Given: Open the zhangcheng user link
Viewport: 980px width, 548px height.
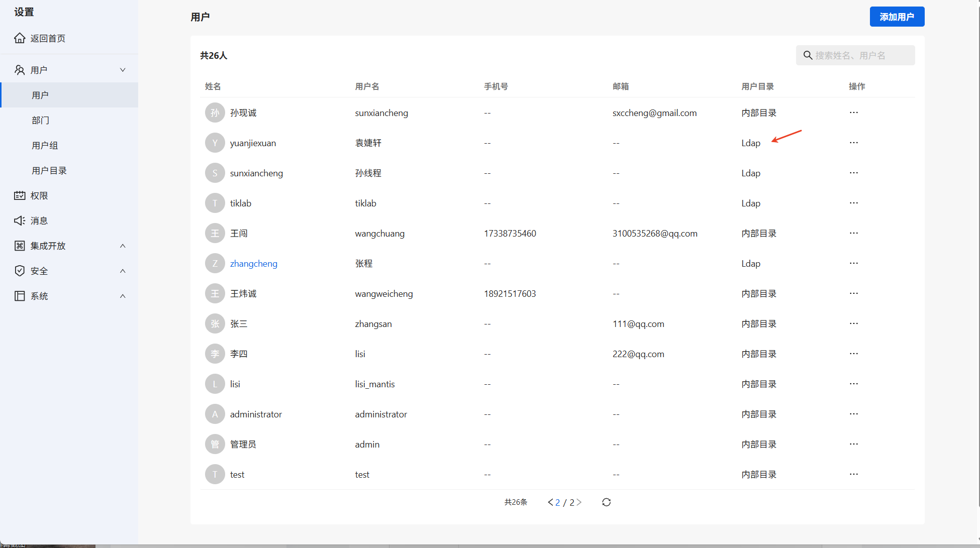Looking at the screenshot, I should tap(253, 263).
